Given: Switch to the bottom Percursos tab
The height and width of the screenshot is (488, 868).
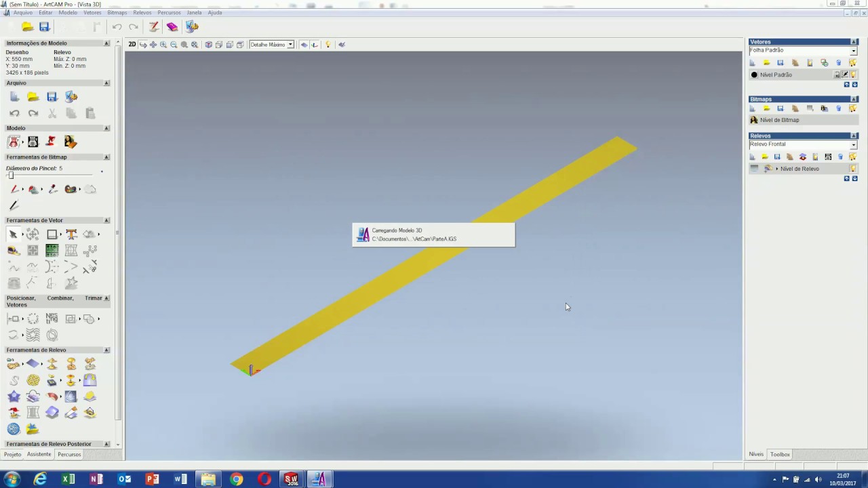Looking at the screenshot, I should (69, 454).
